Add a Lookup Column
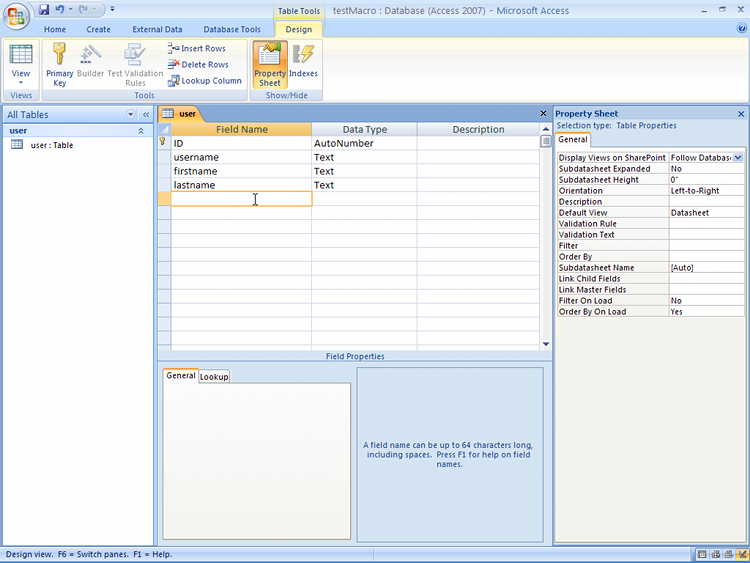The height and width of the screenshot is (563, 750). (x=205, y=81)
